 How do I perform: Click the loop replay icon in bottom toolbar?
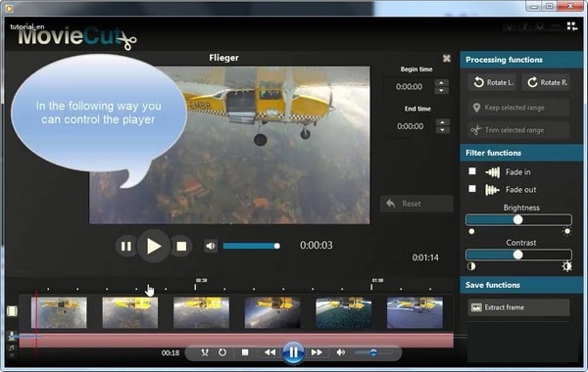[222, 352]
